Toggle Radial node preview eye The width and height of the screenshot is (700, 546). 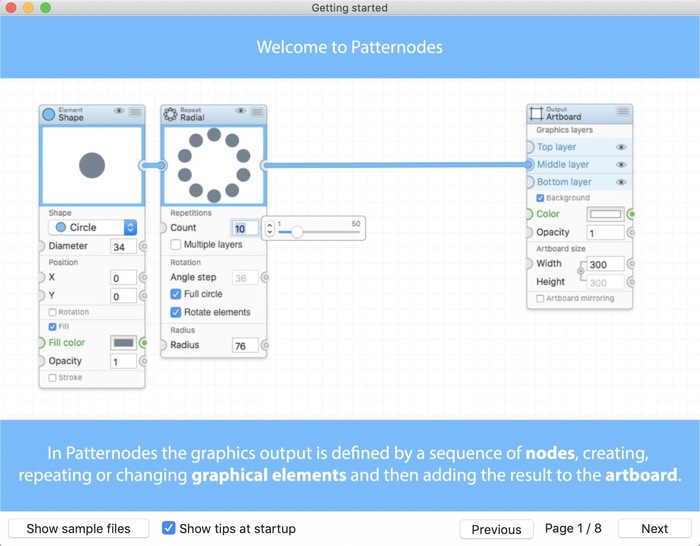coord(241,111)
